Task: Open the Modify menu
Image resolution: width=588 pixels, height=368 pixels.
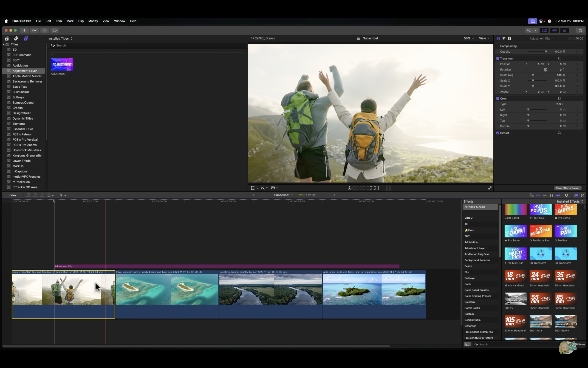Action: pyautogui.click(x=93, y=21)
